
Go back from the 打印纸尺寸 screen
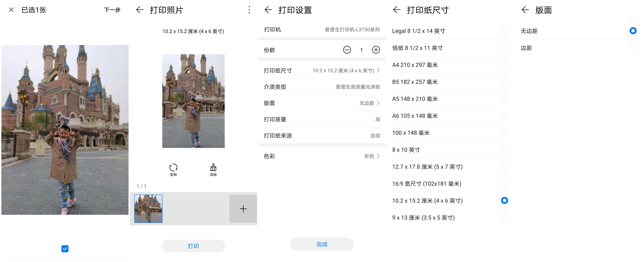click(x=397, y=10)
